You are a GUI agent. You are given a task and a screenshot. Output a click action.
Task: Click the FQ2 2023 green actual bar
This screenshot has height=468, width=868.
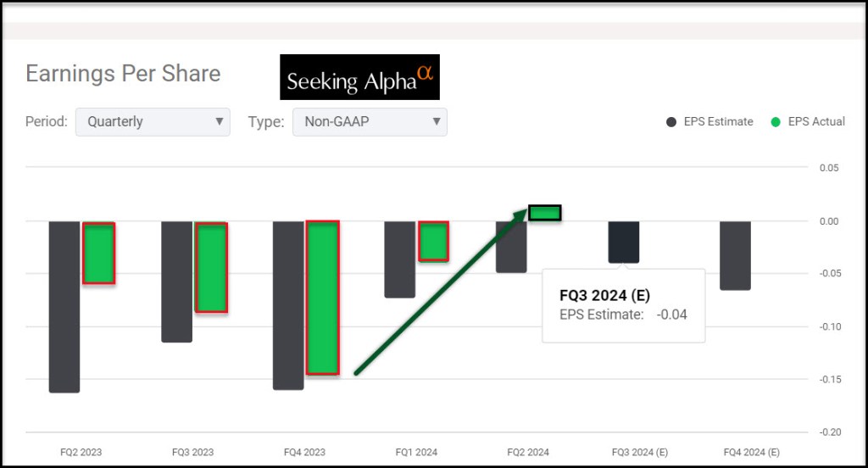[98, 253]
